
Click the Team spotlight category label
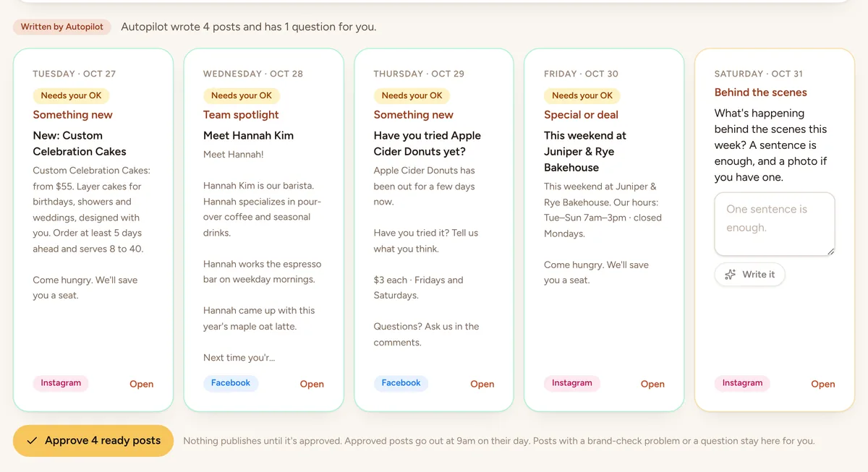tap(241, 114)
